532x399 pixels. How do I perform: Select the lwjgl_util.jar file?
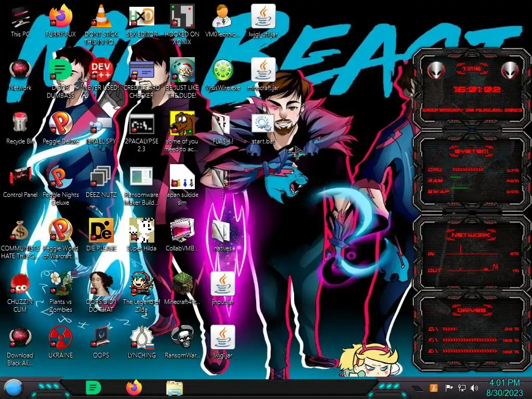263,16
